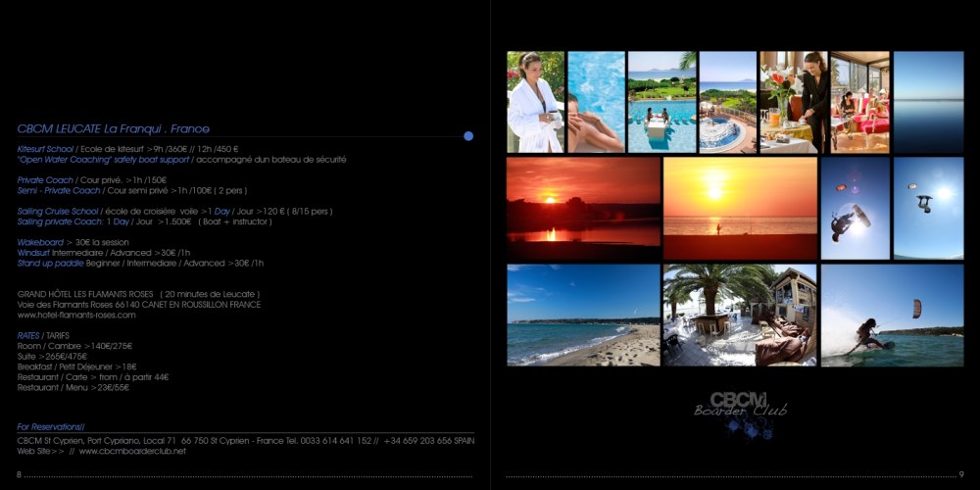The width and height of the screenshot is (980, 490).
Task: Select the restaurant dining room photo
Action: 859,102
